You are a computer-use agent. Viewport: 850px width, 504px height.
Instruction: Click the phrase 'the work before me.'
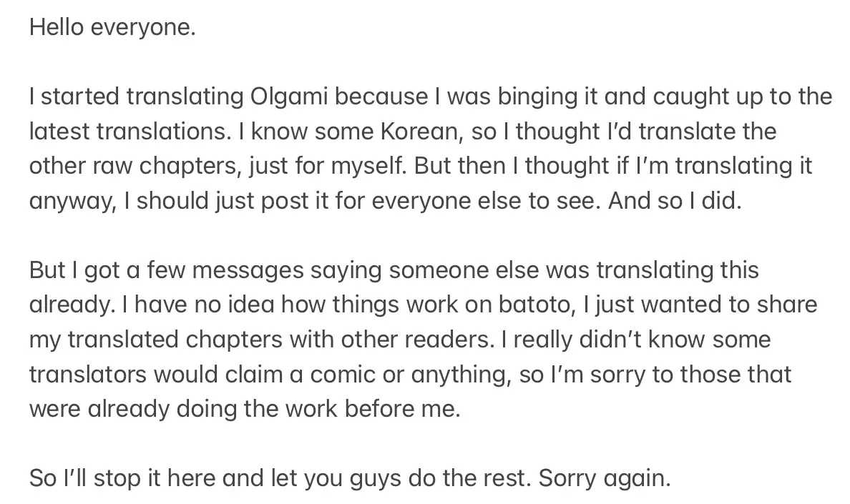363,408
